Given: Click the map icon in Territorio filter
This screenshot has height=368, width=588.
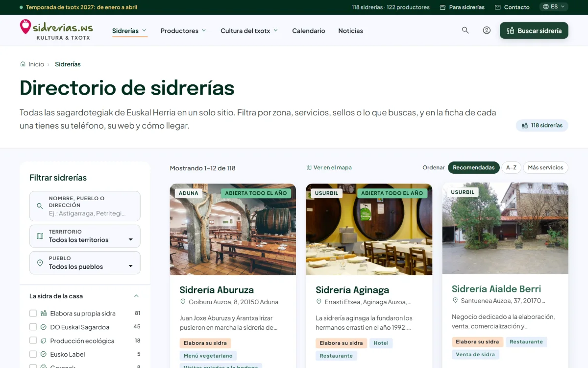Looking at the screenshot, I should [x=40, y=236].
